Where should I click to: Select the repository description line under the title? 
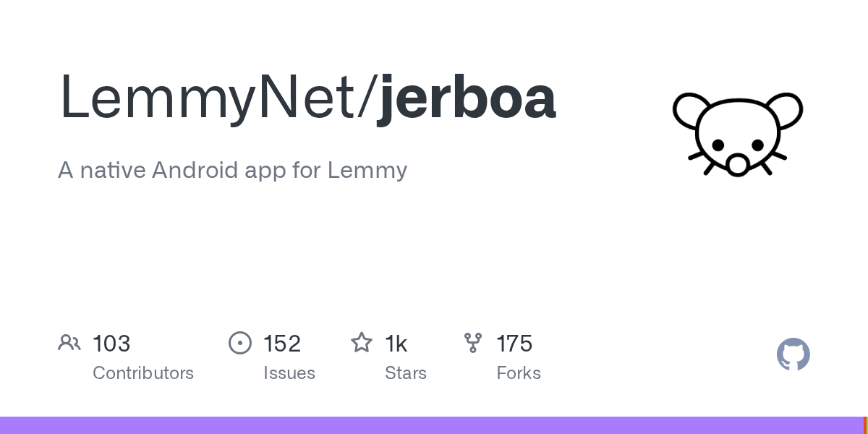232,170
